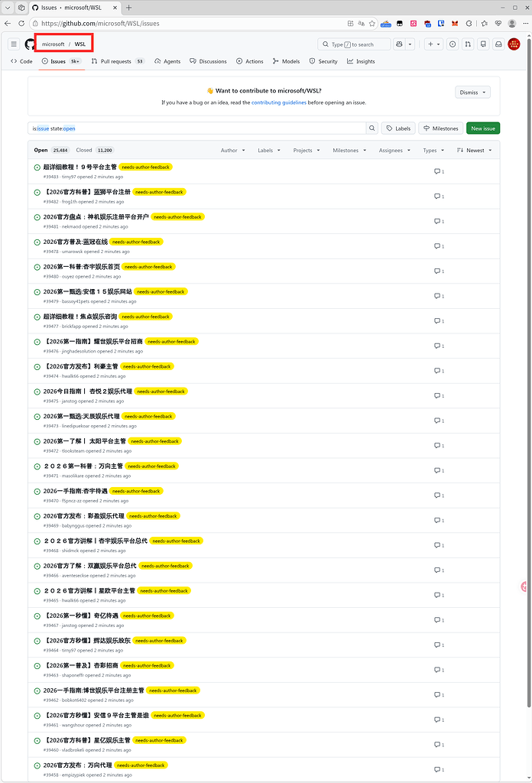The width and height of the screenshot is (532, 783).
Task: Open a new browser tab with plus
Action: tap(128, 8)
